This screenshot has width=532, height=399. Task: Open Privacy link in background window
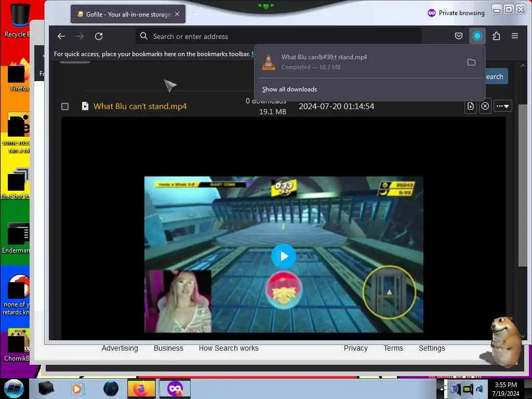pyautogui.click(x=355, y=348)
